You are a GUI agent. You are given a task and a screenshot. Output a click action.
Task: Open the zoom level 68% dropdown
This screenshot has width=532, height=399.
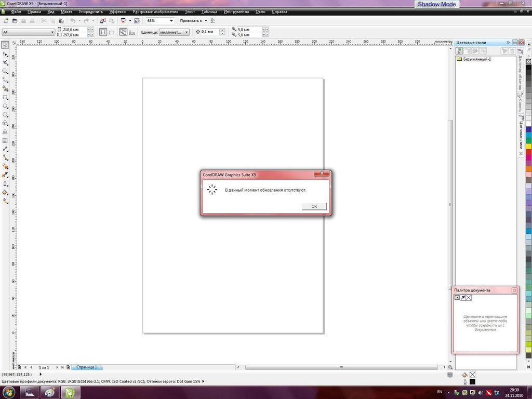[171, 21]
